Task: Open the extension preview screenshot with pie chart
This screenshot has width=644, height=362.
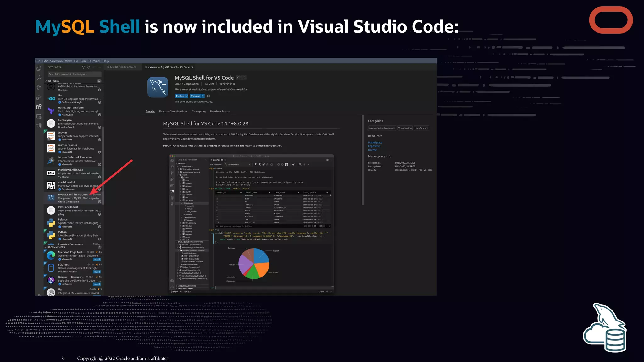Action: (x=251, y=224)
